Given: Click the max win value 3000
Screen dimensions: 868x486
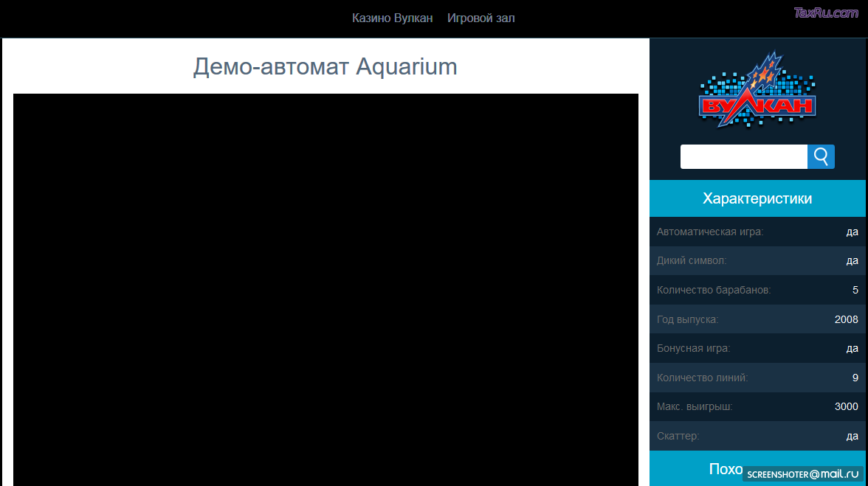Looking at the screenshot, I should (846, 406).
